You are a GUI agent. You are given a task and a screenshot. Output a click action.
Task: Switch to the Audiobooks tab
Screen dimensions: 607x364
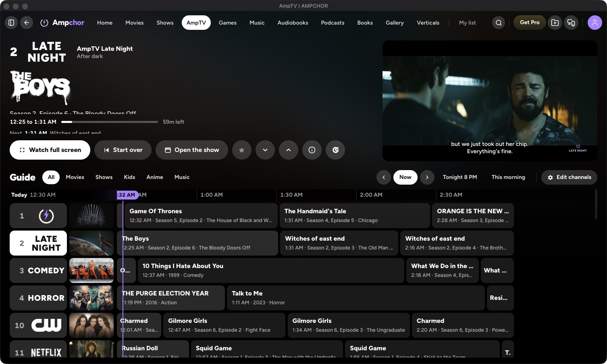(293, 23)
